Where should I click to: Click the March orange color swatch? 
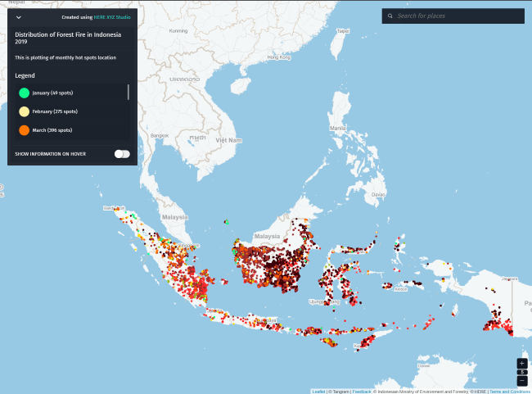(x=24, y=130)
